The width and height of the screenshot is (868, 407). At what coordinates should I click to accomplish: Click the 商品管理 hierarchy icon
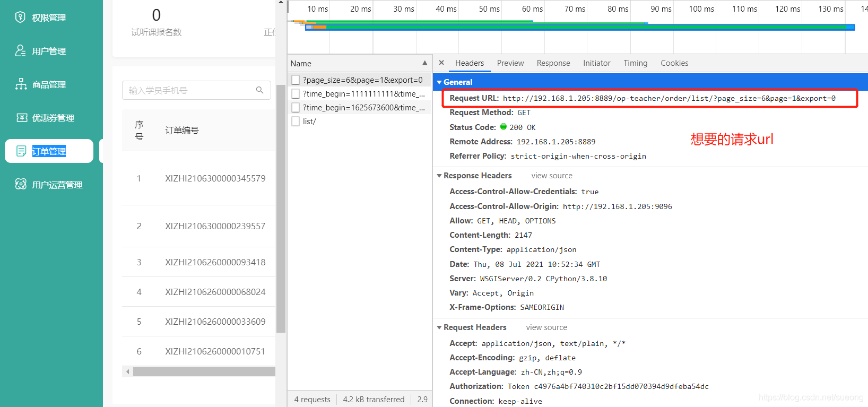pyautogui.click(x=21, y=84)
